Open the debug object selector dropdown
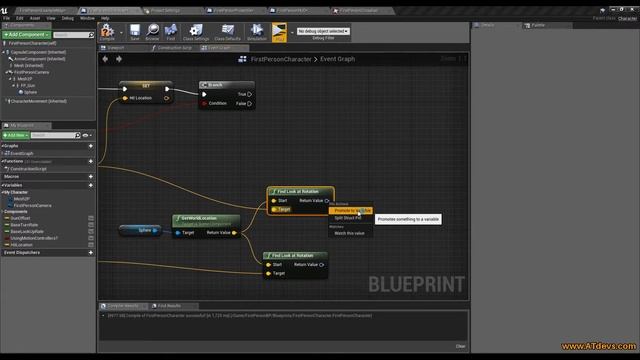 323,31
